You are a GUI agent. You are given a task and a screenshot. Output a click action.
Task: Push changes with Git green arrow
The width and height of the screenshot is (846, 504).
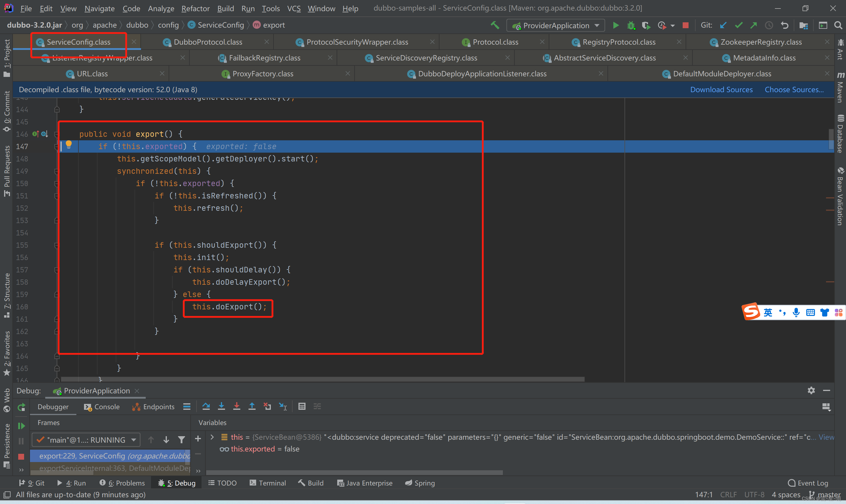(x=753, y=25)
